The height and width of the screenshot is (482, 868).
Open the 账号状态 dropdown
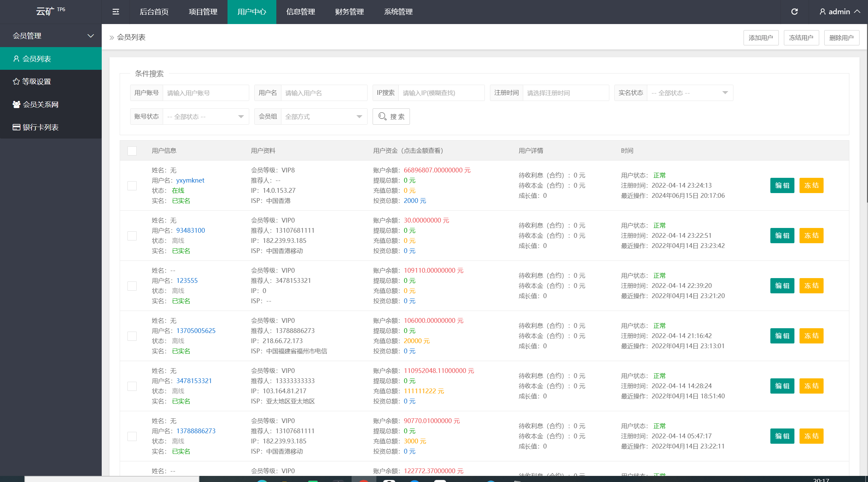coord(205,117)
